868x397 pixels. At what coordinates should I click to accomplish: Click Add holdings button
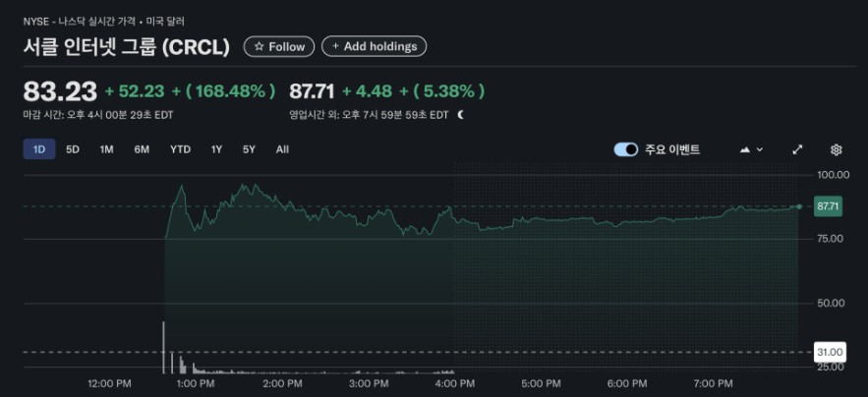(375, 46)
